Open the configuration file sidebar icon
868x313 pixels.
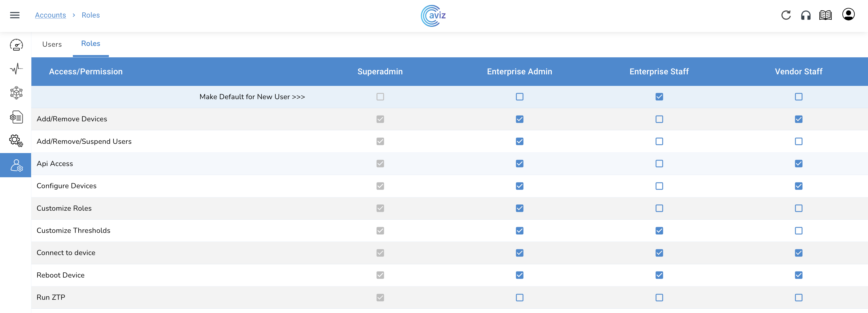coord(16,117)
